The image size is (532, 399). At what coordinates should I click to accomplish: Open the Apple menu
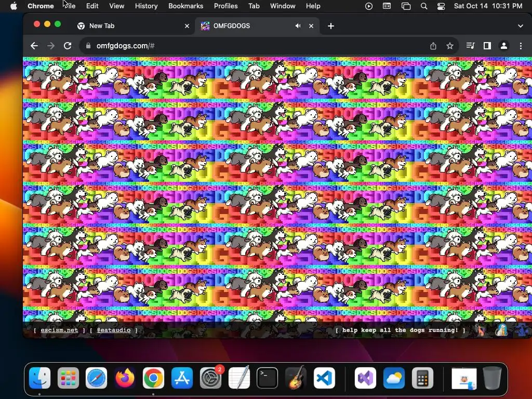point(14,6)
